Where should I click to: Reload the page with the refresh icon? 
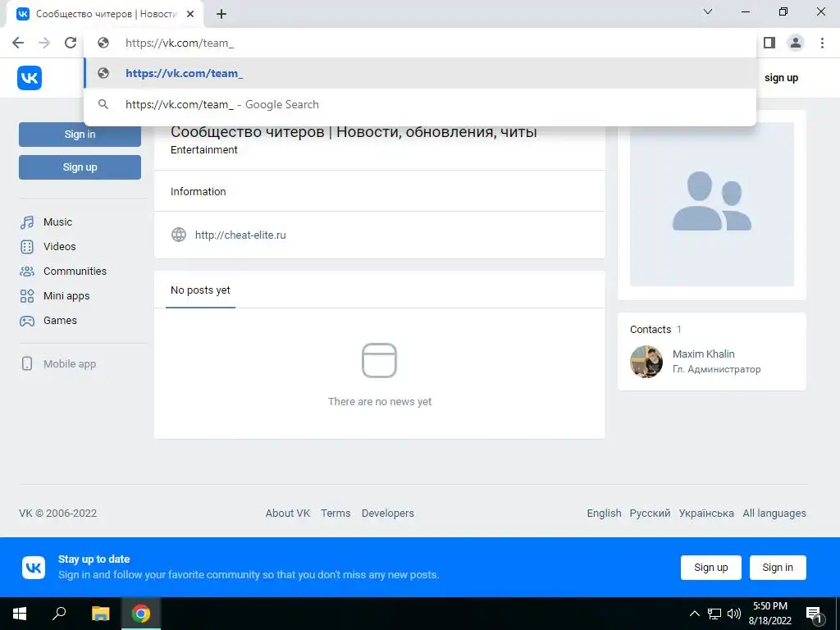[x=71, y=43]
